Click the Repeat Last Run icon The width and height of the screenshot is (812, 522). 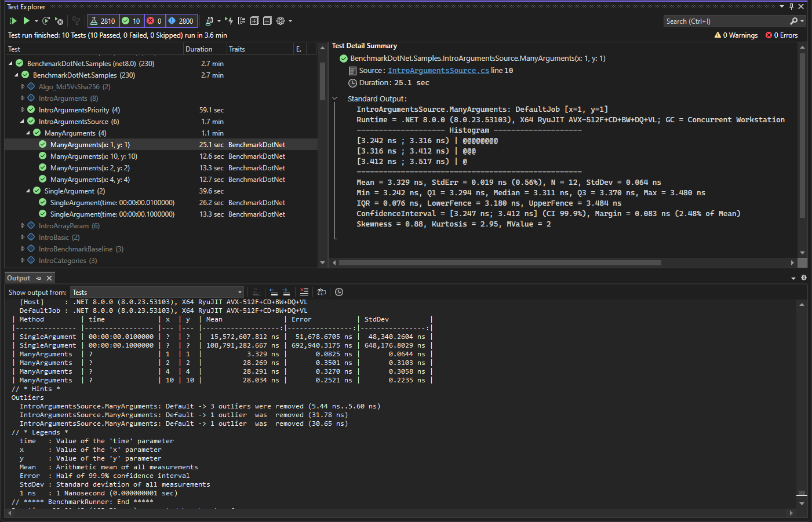pyautogui.click(x=46, y=21)
